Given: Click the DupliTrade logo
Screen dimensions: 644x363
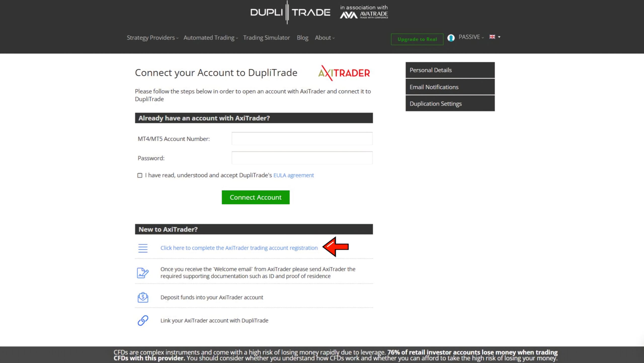Looking at the screenshot, I should (290, 12).
